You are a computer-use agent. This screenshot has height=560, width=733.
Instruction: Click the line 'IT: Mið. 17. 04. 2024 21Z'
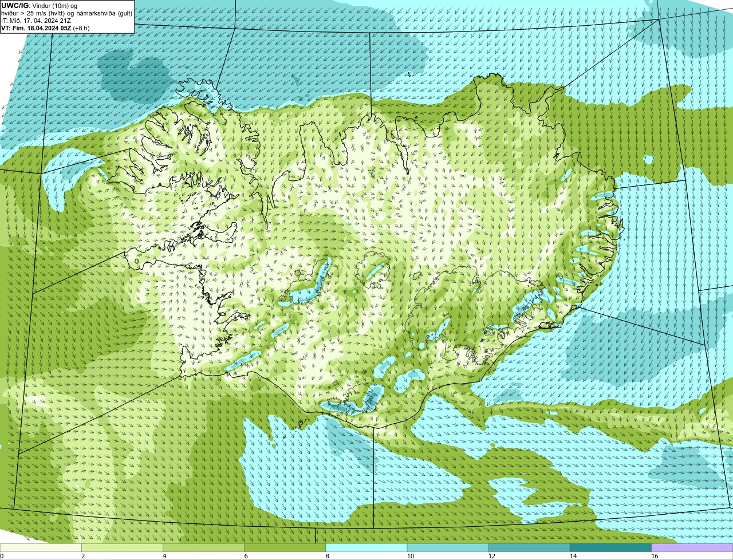36,21
